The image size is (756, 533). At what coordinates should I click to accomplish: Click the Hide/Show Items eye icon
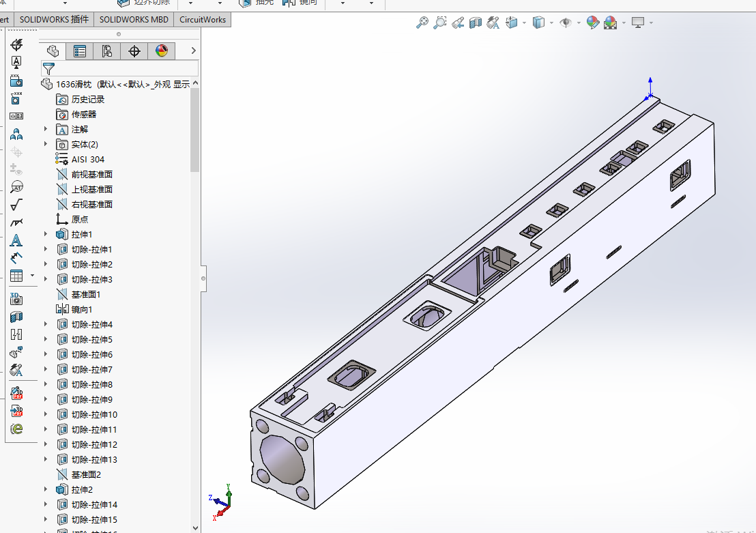coord(566,23)
